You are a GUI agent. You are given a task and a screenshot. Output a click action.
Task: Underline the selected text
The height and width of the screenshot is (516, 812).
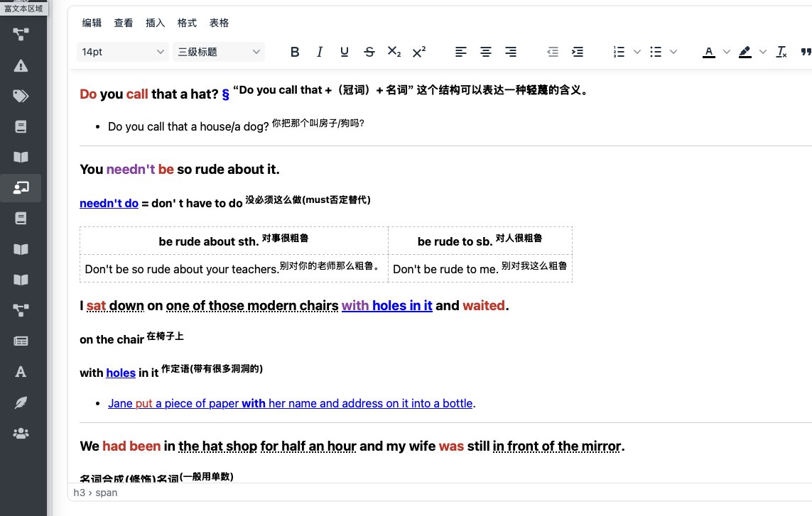pyautogui.click(x=345, y=52)
